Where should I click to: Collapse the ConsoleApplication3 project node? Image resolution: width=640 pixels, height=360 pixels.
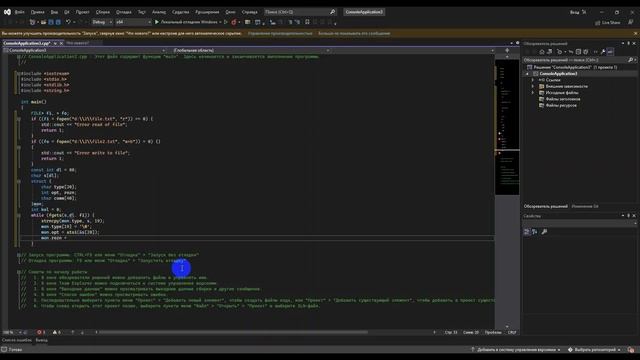point(527,73)
